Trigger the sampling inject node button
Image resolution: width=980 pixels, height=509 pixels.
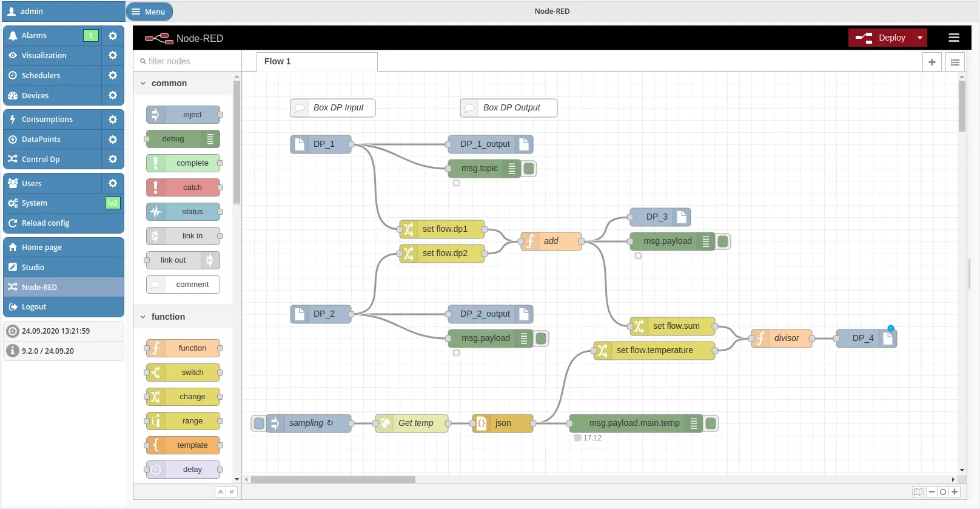pos(259,423)
